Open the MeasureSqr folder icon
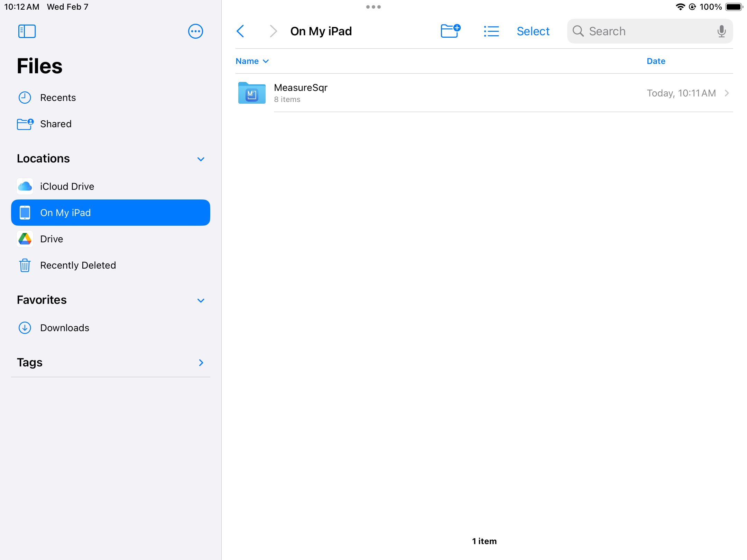Image resolution: width=747 pixels, height=560 pixels. pyautogui.click(x=252, y=93)
